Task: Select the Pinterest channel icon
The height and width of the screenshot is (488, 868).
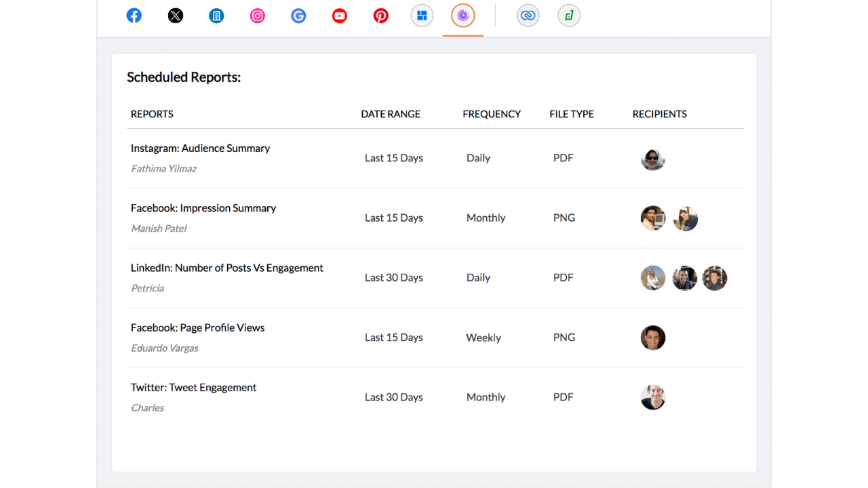Action: point(380,15)
